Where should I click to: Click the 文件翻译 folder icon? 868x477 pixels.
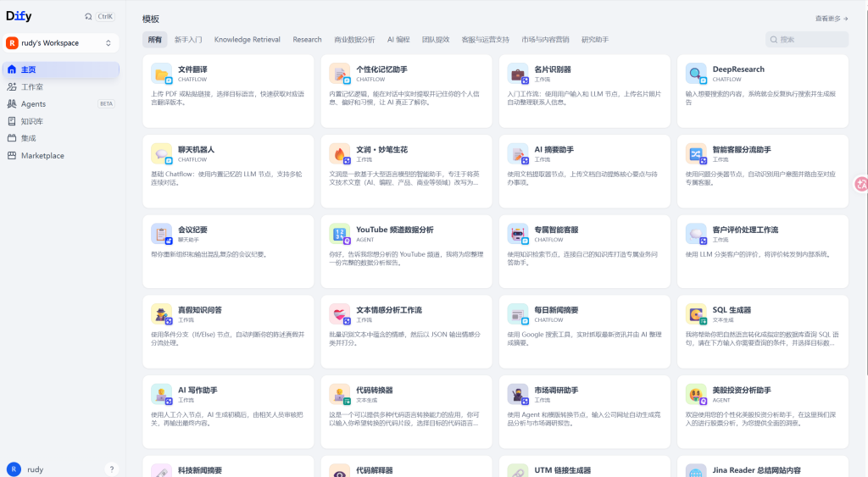[x=162, y=74]
